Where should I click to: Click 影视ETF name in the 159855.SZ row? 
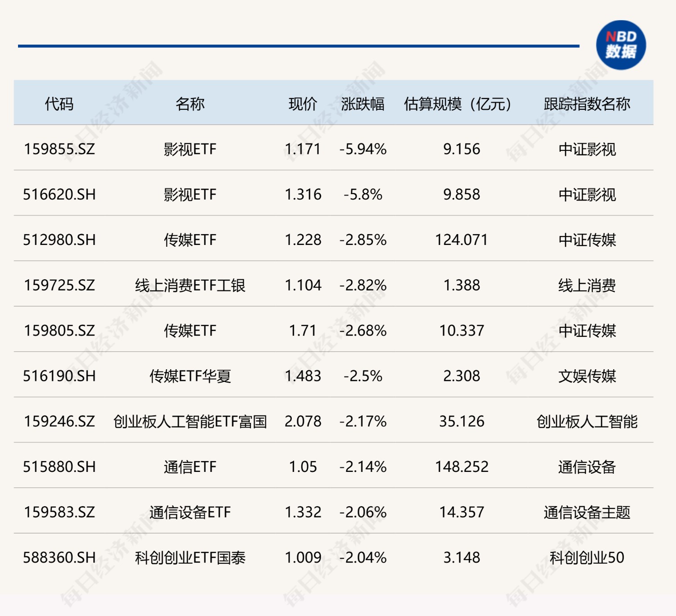[190, 149]
